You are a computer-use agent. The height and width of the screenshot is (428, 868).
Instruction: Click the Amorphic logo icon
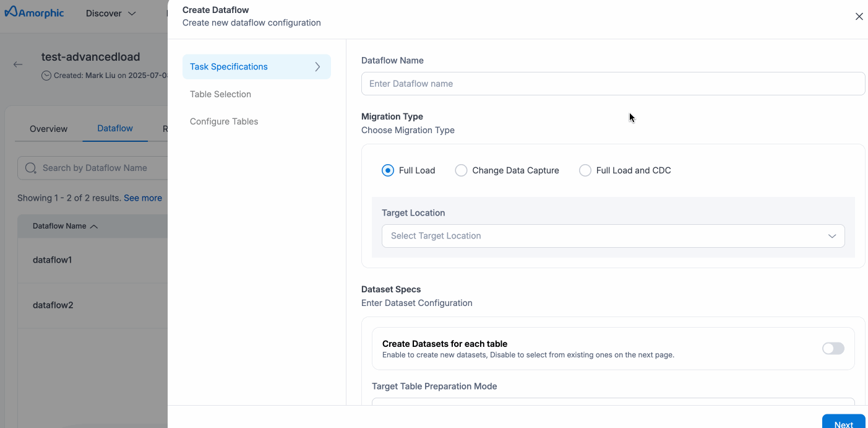tap(11, 13)
